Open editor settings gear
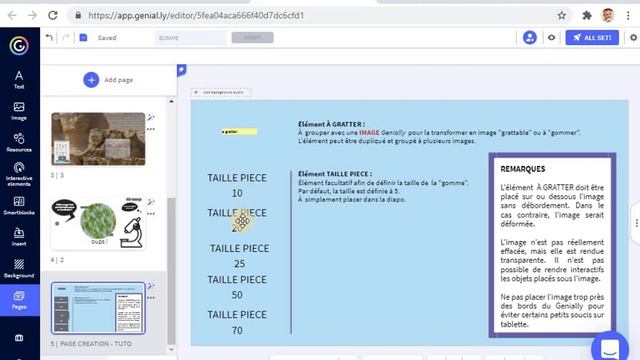Image resolution: width=640 pixels, height=360 pixels. point(633,38)
